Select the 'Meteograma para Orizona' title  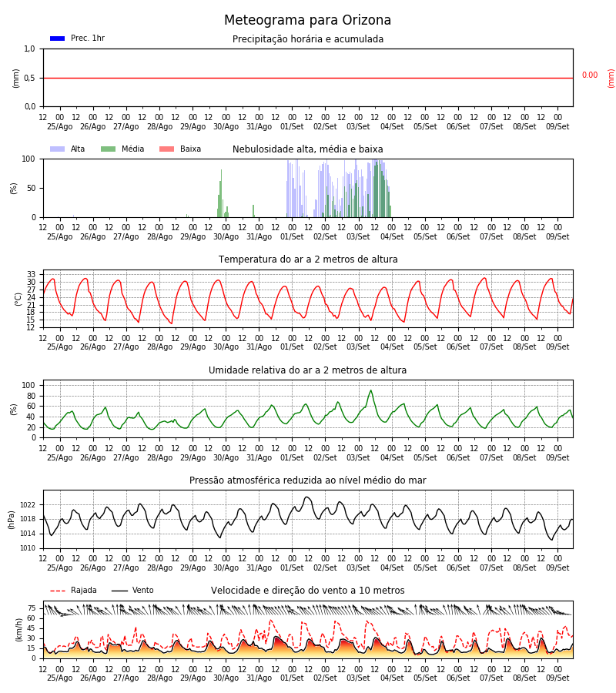click(307, 20)
